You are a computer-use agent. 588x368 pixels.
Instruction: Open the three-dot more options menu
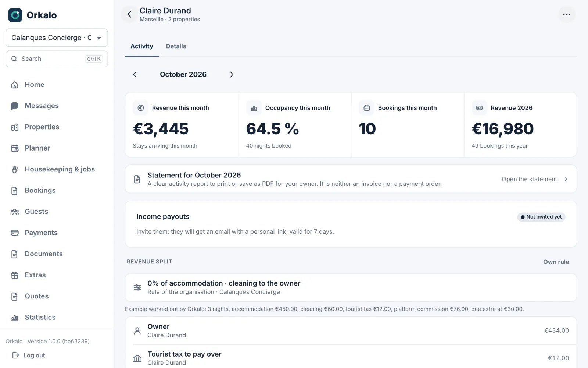point(567,14)
